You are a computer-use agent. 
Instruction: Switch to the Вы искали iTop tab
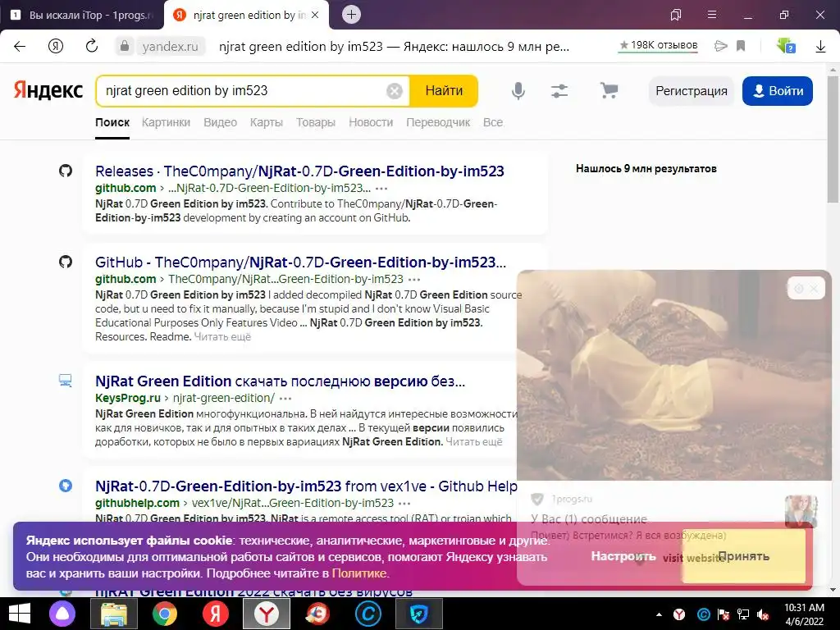point(82,15)
